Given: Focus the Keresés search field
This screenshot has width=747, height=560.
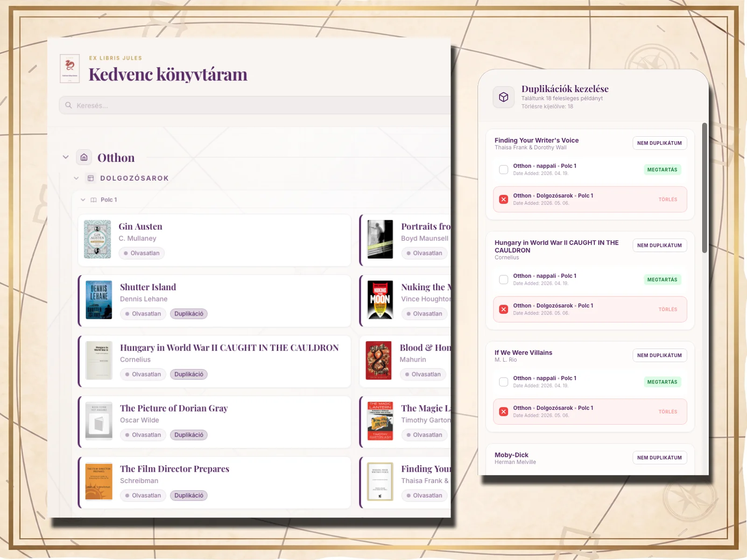Looking at the screenshot, I should click(x=255, y=105).
